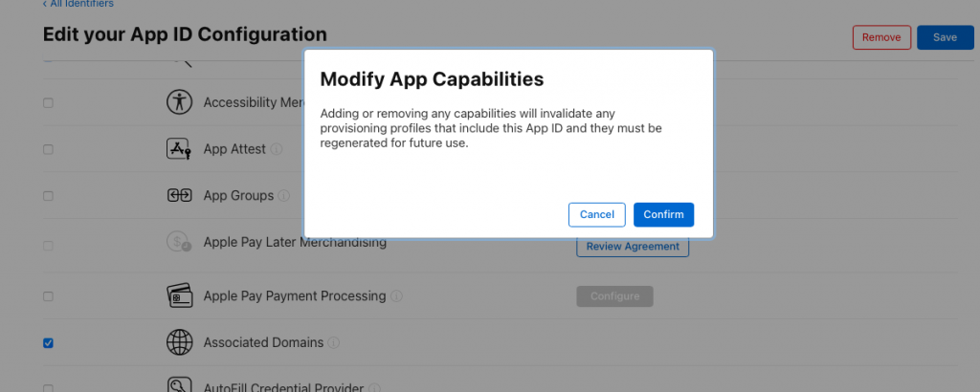Open the info icon beside App Attest

coord(277,150)
